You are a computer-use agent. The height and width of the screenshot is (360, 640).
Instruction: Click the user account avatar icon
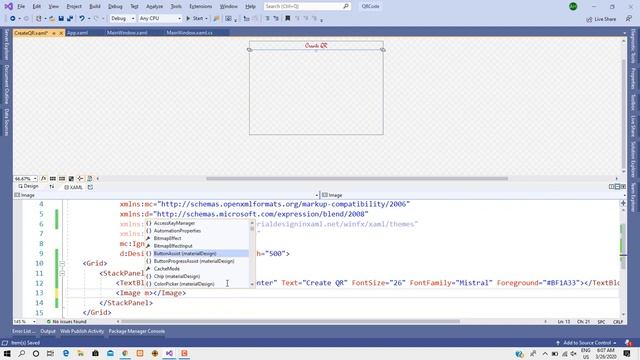[573, 7]
